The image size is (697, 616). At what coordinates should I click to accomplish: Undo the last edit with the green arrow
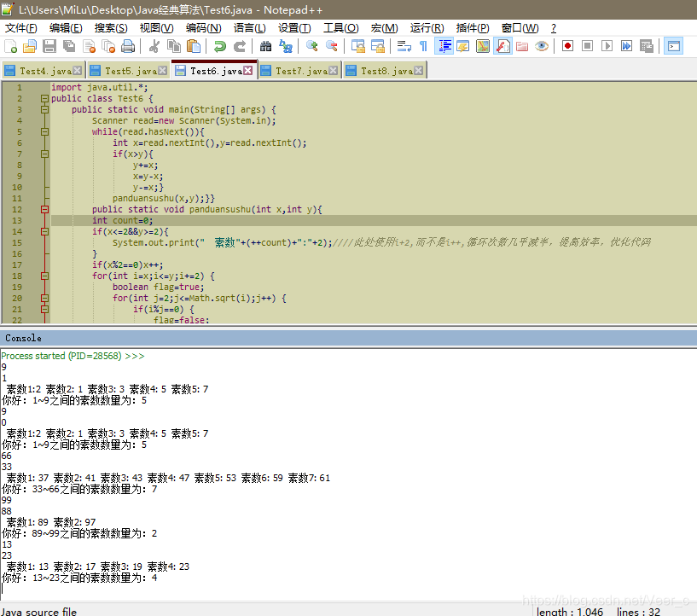point(219,46)
